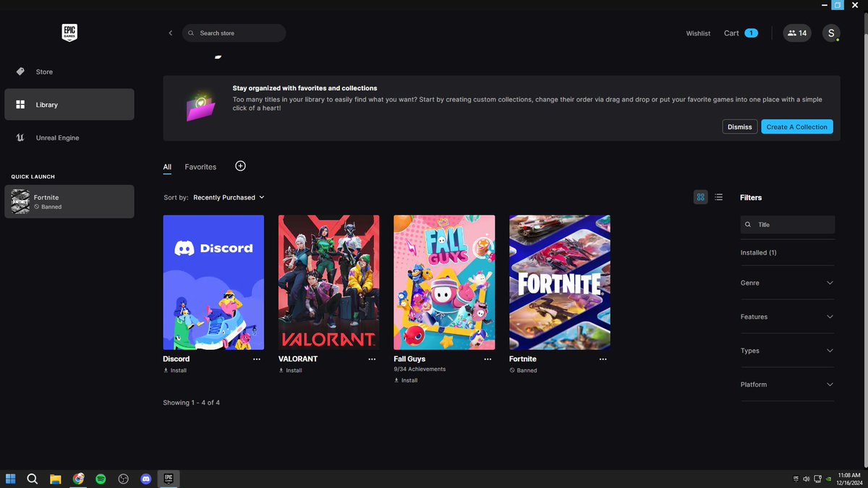Open Fortnite's three-dot options menu
The image size is (868, 488).
coord(603,359)
